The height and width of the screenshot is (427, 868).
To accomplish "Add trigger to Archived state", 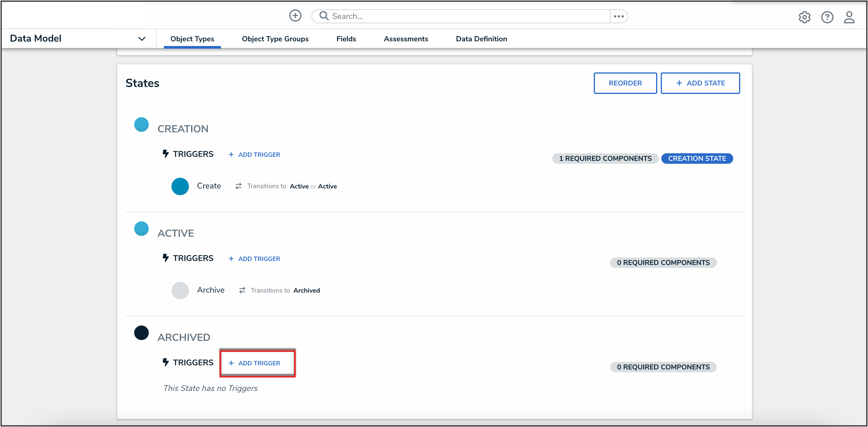I will 255,363.
